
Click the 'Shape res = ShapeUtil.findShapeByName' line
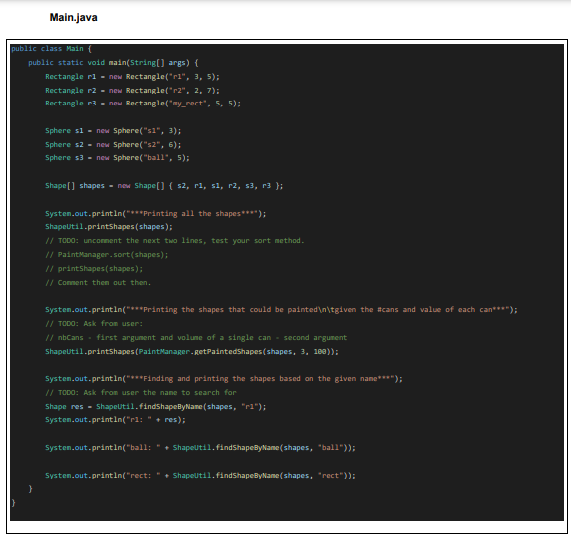(x=156, y=407)
